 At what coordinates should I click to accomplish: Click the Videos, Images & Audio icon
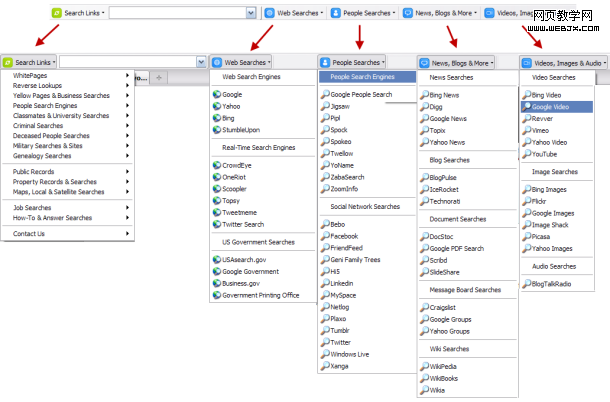(527, 62)
